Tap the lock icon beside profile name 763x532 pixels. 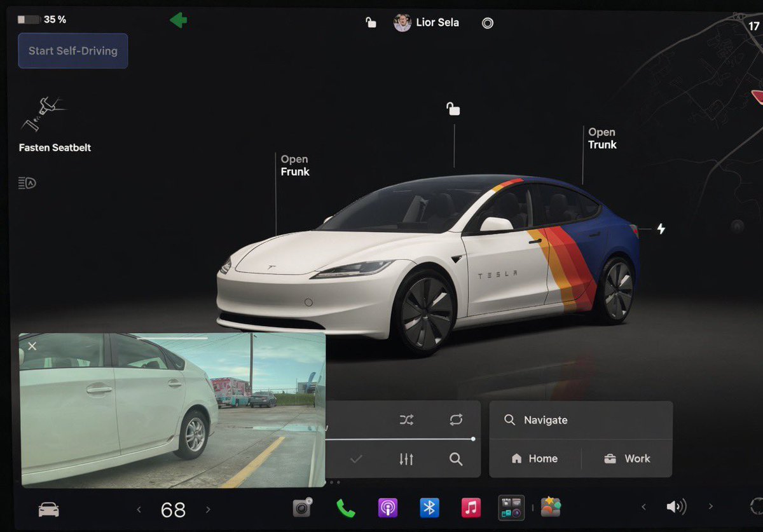click(371, 23)
